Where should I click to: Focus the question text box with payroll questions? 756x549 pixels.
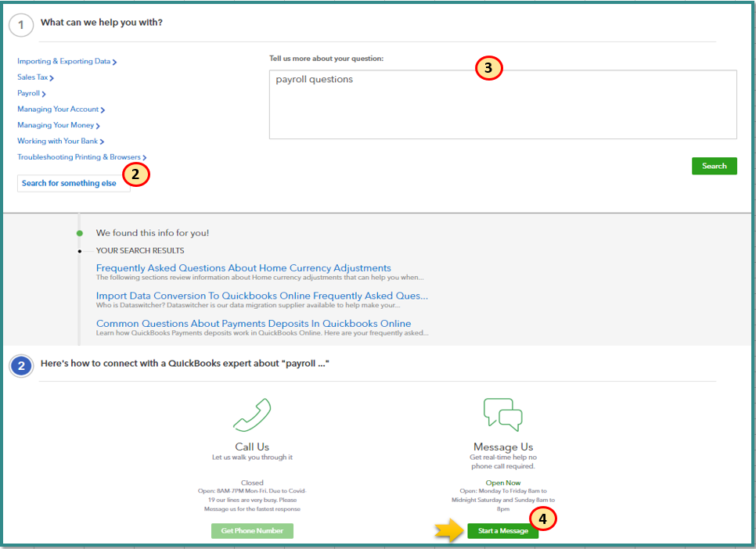point(503,105)
